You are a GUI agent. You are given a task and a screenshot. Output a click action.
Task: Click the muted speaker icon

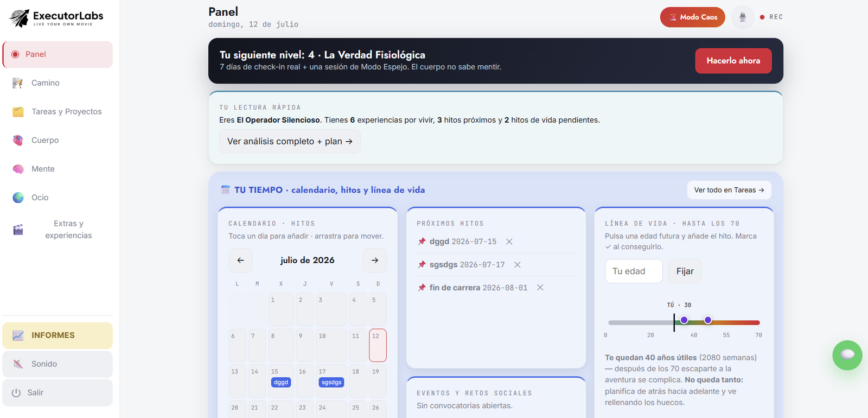click(18, 364)
